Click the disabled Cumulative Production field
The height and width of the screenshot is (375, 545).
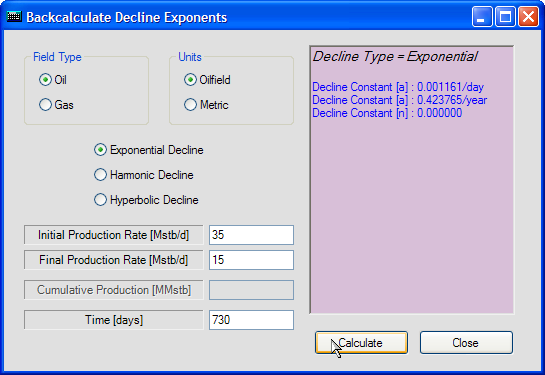click(x=251, y=290)
